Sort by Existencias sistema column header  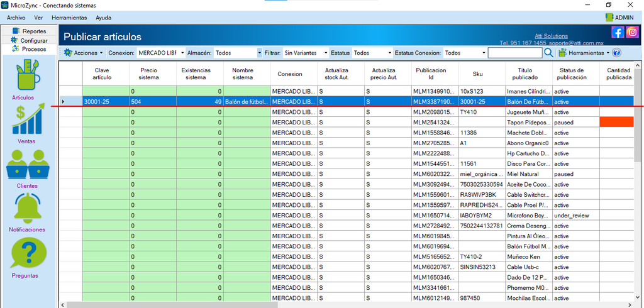click(x=200, y=74)
